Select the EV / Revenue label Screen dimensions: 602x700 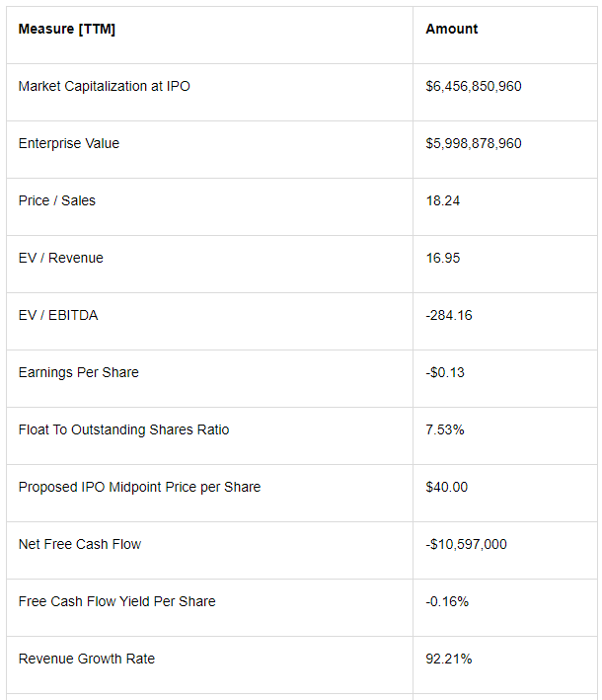click(x=60, y=258)
